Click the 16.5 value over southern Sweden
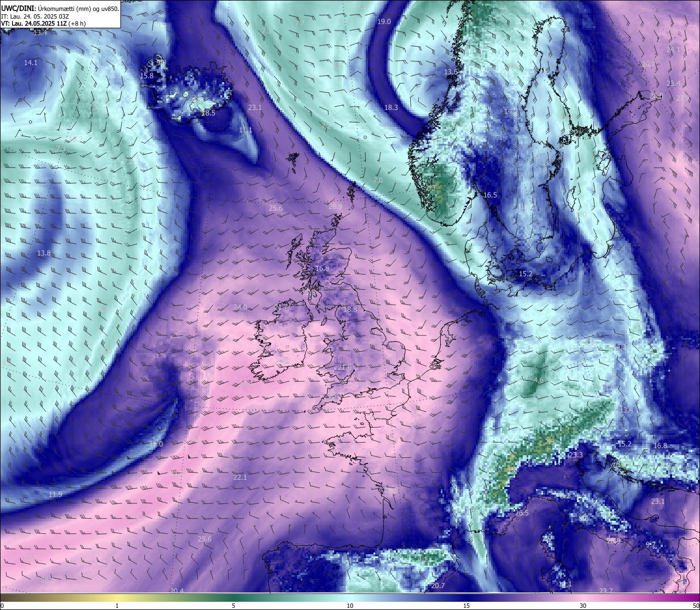The image size is (700, 610). (490, 195)
